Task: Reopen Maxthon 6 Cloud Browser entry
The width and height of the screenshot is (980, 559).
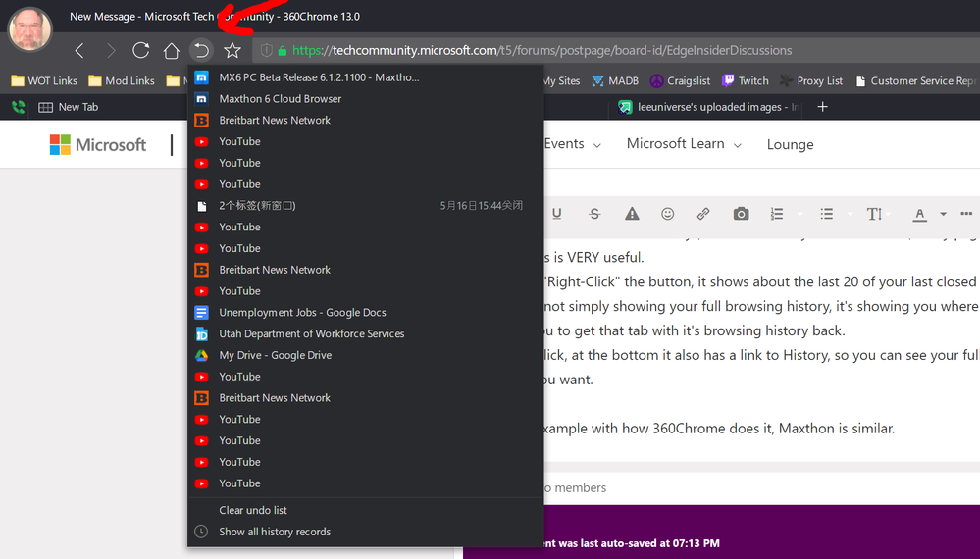Action: [x=365, y=99]
